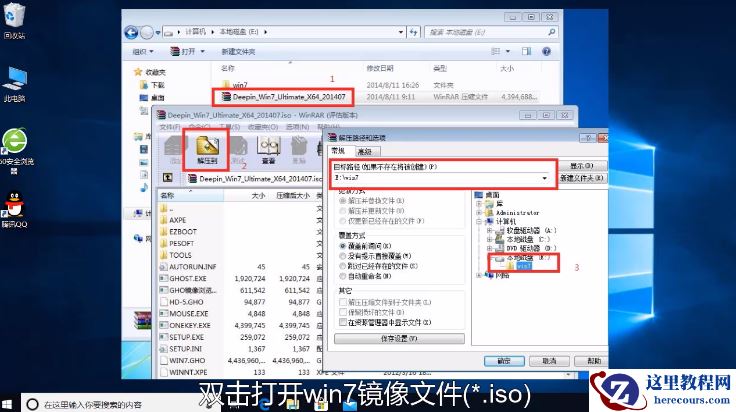The image size is (736, 412).
Task: Expand 软盘驱动器 (A:) tree node
Action: pos(489,230)
